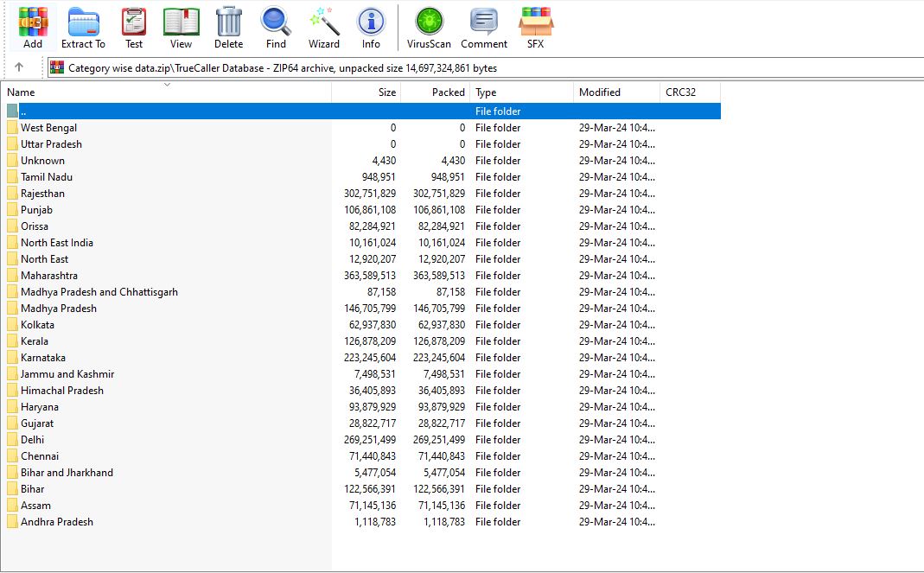Open the Extract To tool
This screenshot has height=573, width=924.
click(x=83, y=27)
